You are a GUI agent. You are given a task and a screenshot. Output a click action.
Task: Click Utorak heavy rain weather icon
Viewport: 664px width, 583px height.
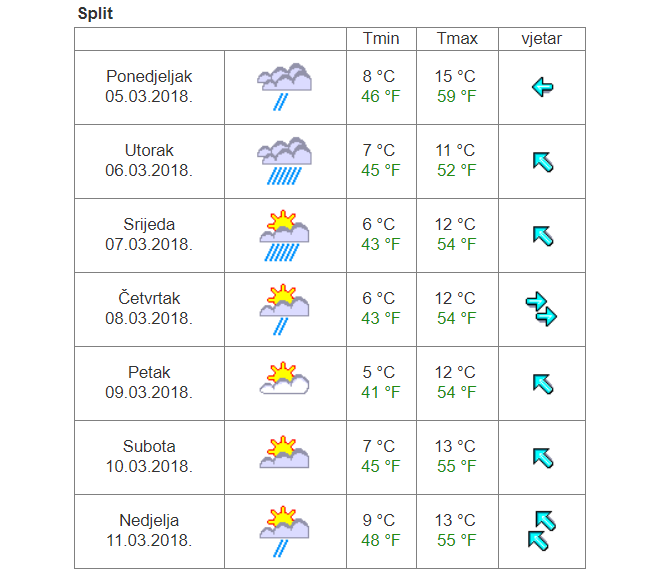click(284, 161)
